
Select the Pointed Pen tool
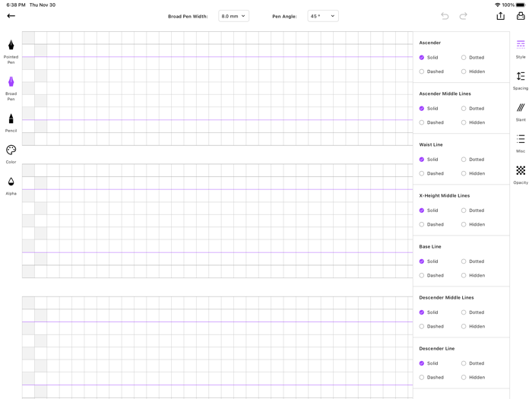click(x=11, y=52)
